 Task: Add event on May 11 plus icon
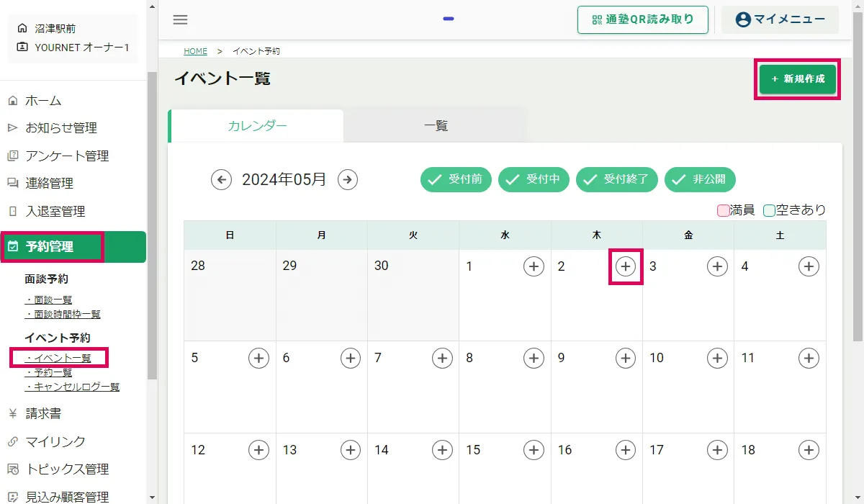tap(809, 358)
